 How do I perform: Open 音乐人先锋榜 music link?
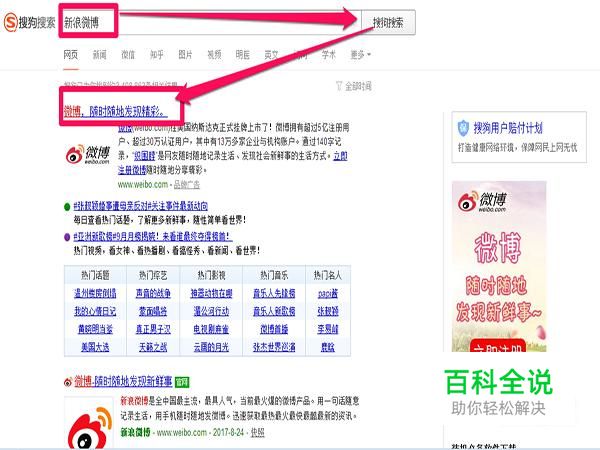(274, 293)
